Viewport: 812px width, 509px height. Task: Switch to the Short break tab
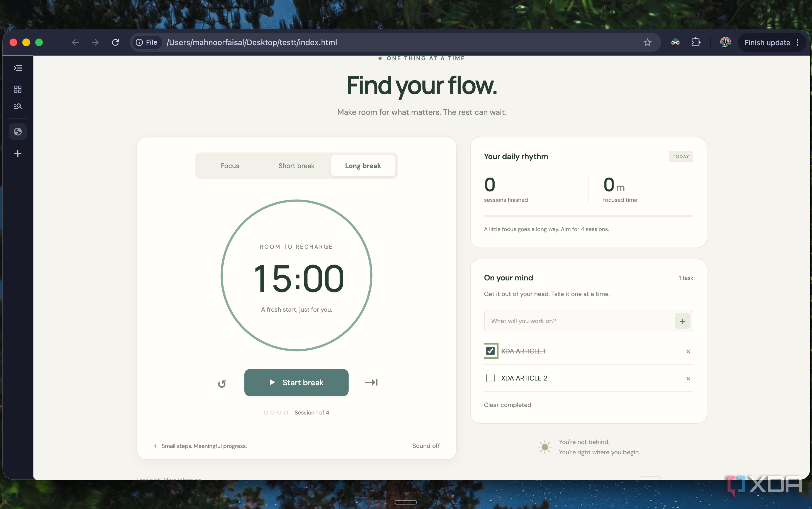(x=296, y=166)
